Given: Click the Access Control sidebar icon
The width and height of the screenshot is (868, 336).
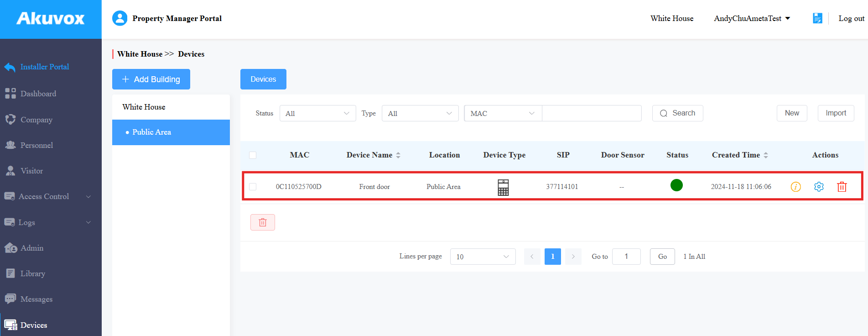Looking at the screenshot, I should pyautogui.click(x=10, y=196).
